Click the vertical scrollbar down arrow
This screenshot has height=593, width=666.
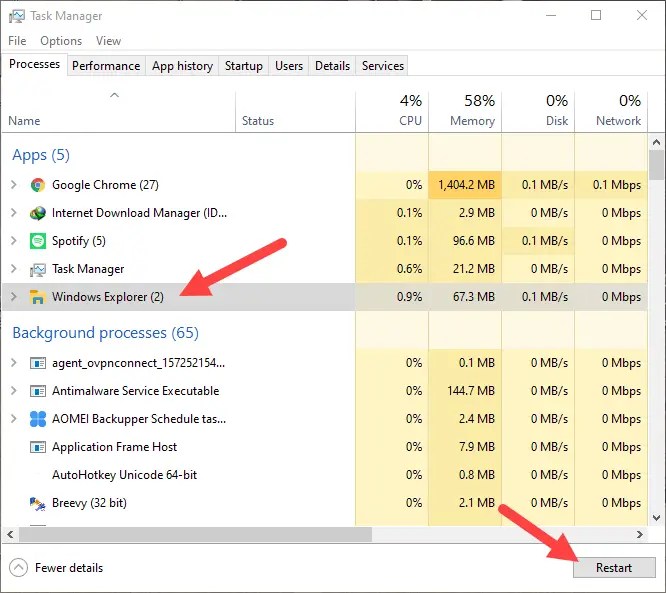tap(656, 518)
